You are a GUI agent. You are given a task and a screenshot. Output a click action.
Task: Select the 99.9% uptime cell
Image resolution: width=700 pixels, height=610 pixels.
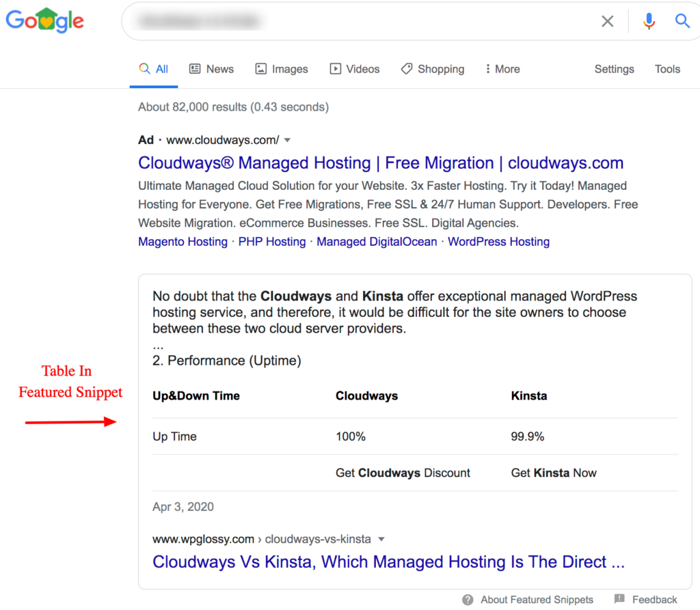[527, 436]
